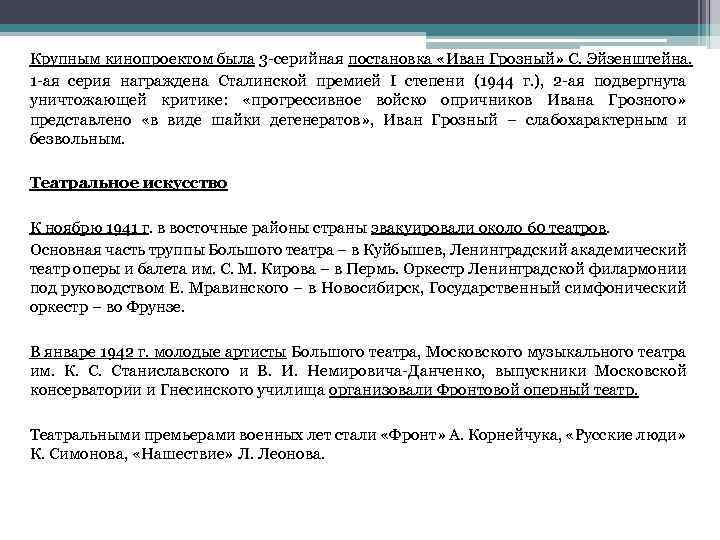Click the text "Сталинской премией"
Viewport: 720px width, 540px height.
[x=299, y=81]
